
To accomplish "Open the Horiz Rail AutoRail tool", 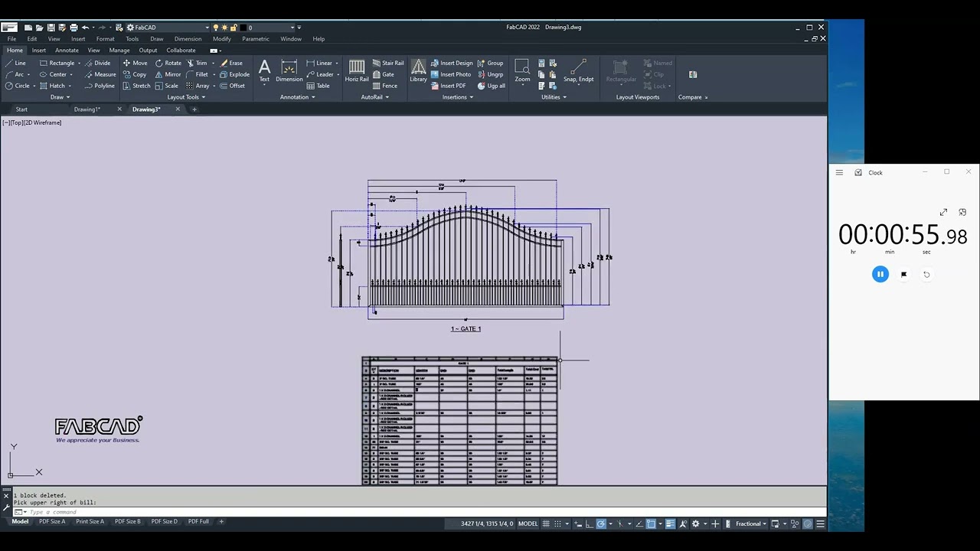I will (357, 70).
